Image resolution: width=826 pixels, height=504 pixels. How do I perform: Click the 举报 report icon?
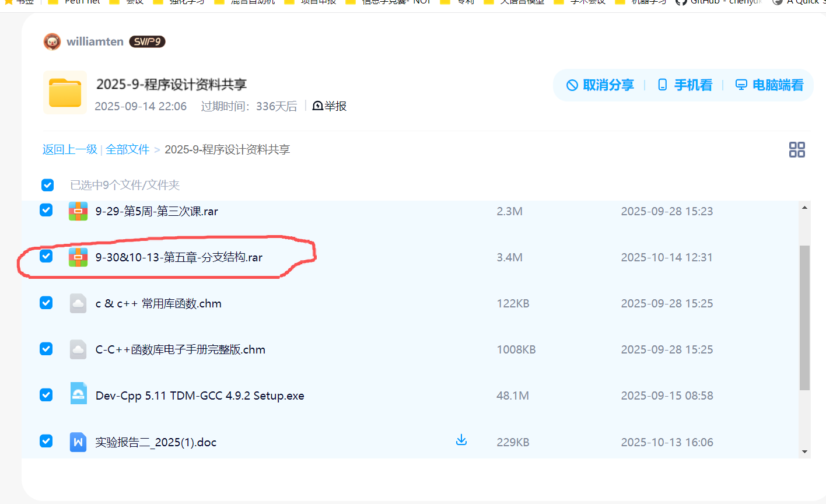(x=318, y=106)
